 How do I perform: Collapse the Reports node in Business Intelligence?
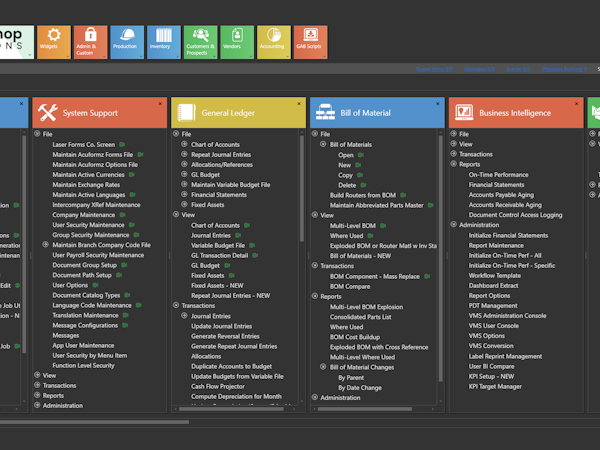[x=453, y=164]
